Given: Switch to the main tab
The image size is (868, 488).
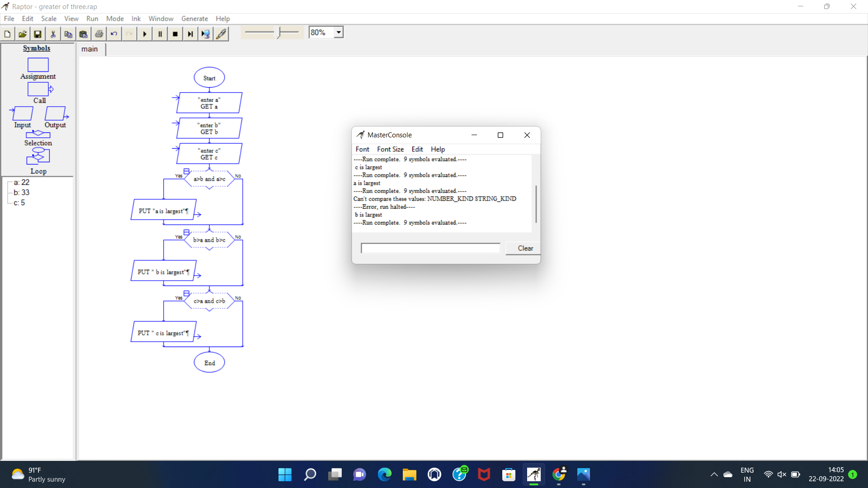Looking at the screenshot, I should (90, 49).
